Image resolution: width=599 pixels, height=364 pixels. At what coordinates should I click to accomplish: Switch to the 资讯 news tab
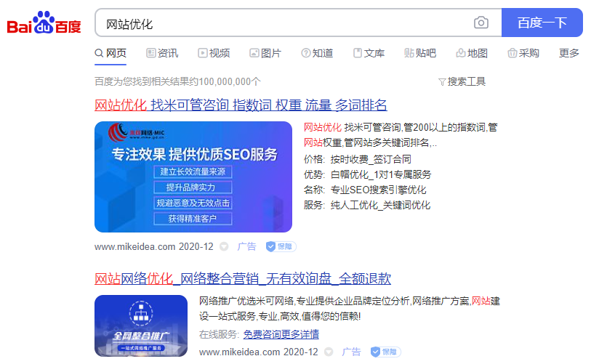click(162, 53)
